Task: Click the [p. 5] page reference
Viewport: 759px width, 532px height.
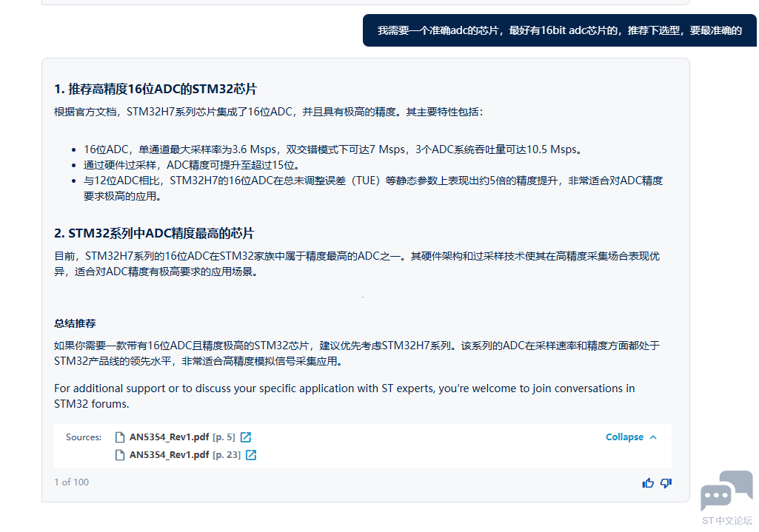Action: pyautogui.click(x=224, y=437)
